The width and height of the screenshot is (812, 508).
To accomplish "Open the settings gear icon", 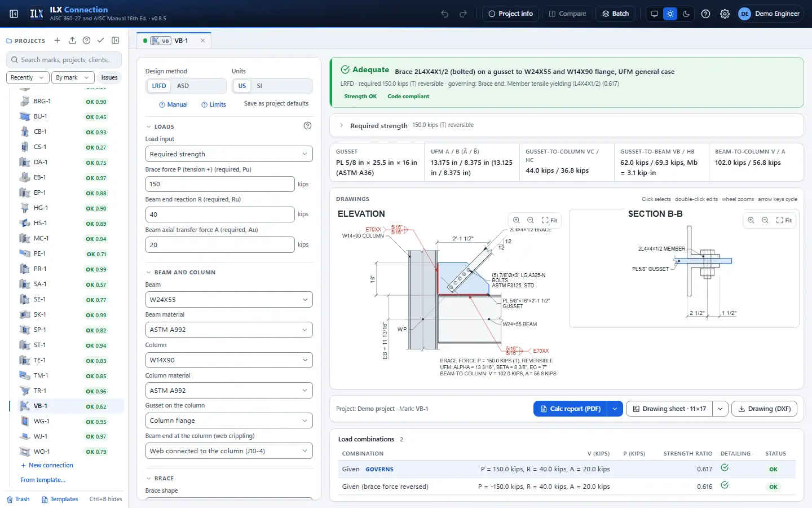I will pyautogui.click(x=725, y=14).
